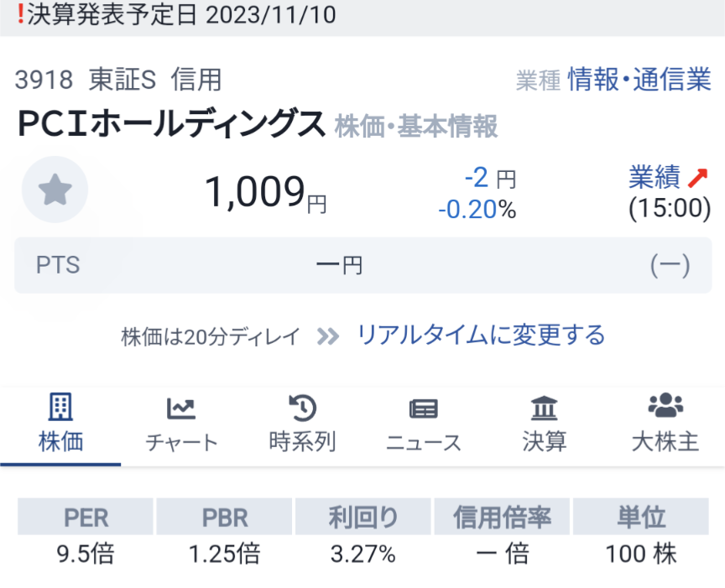Click the double chevron before リアルタイム

(x=328, y=336)
